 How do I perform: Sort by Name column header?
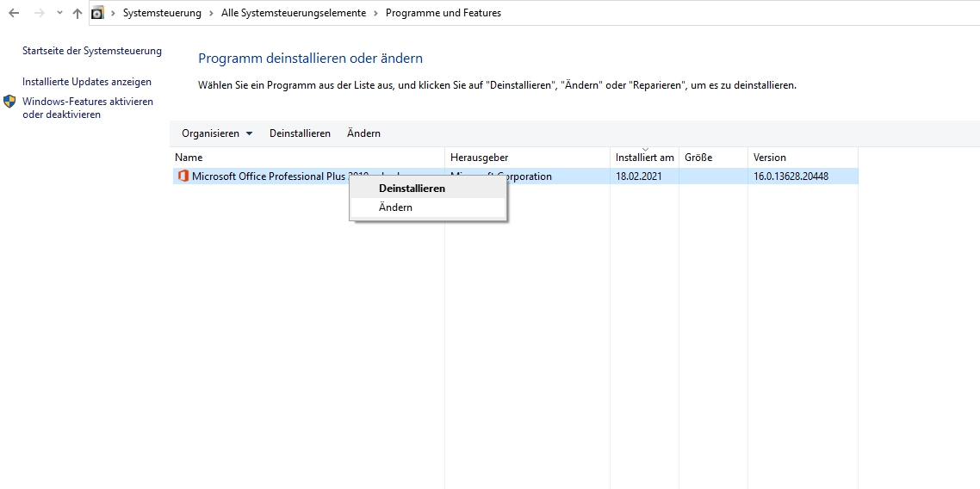tap(307, 158)
